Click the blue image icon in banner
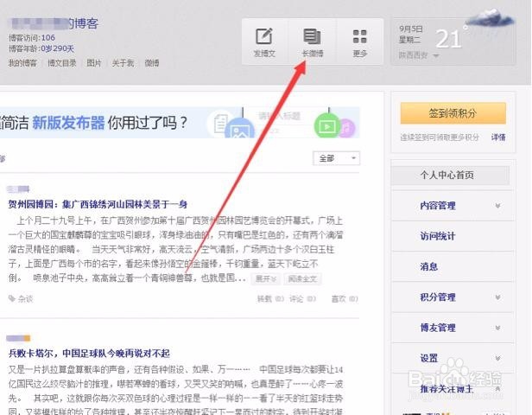532x415 pixels. click(239, 128)
